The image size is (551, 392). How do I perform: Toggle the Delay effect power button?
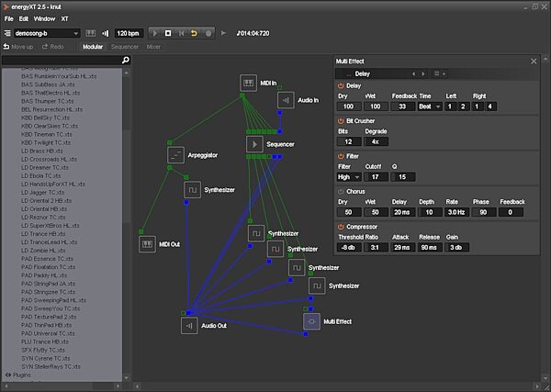341,85
